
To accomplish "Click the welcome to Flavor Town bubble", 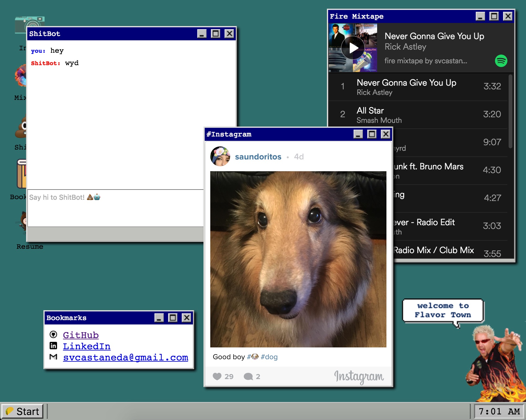I will (x=443, y=311).
